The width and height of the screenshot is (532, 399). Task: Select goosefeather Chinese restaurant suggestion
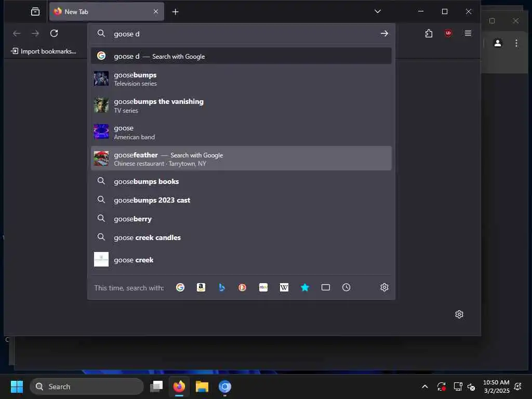coord(241,158)
